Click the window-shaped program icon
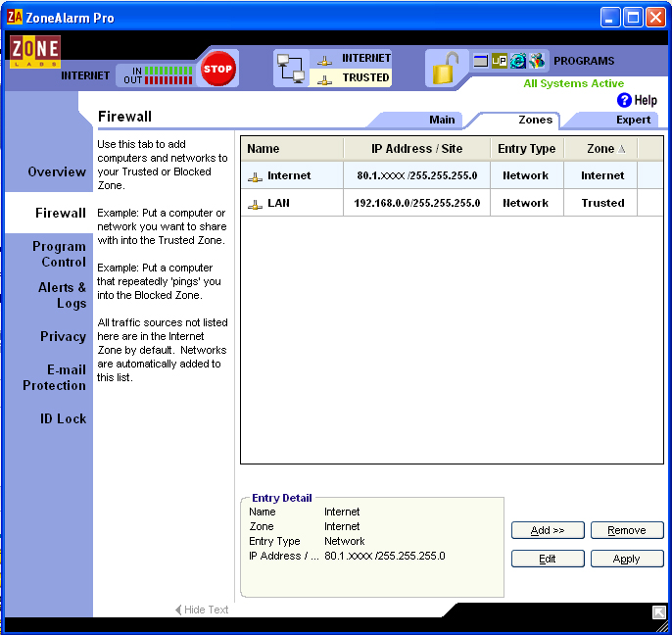 point(480,61)
